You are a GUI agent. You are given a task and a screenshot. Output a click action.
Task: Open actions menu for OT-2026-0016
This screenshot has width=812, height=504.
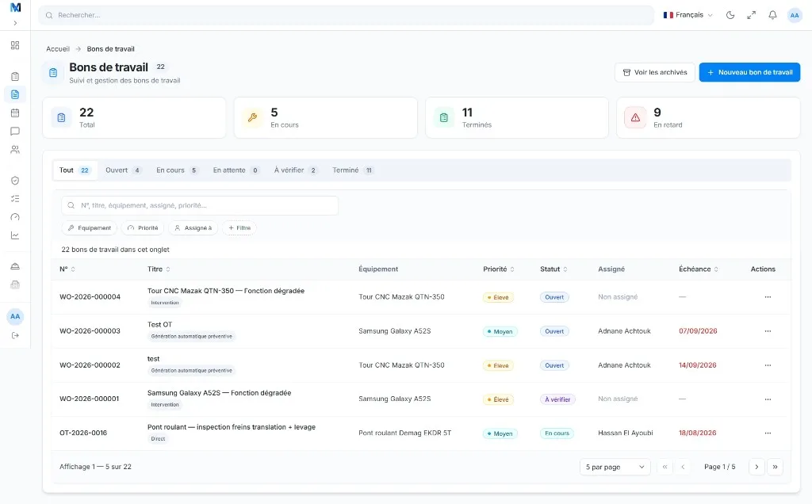768,433
